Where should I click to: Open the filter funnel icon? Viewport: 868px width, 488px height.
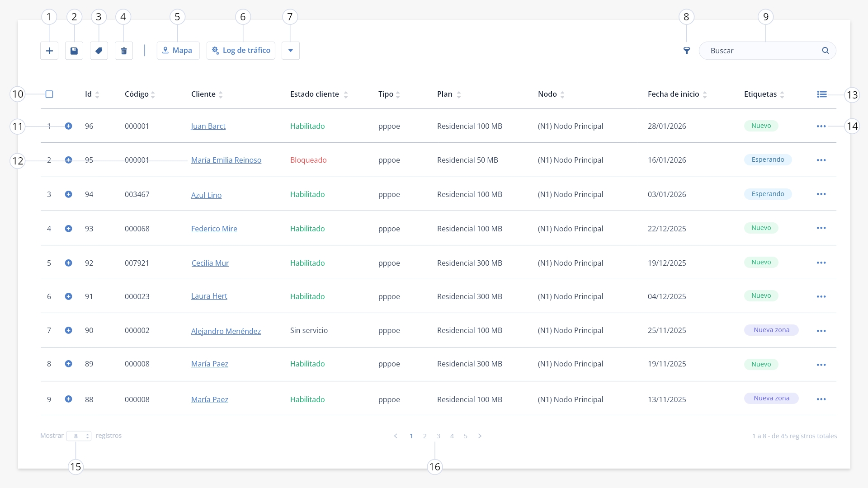pos(687,51)
